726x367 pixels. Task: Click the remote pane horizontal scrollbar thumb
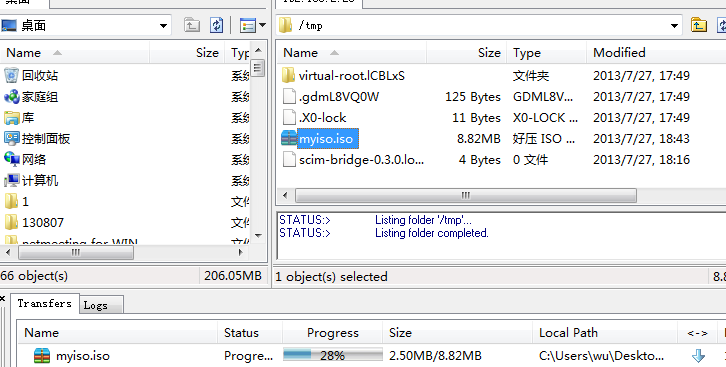pos(466,195)
